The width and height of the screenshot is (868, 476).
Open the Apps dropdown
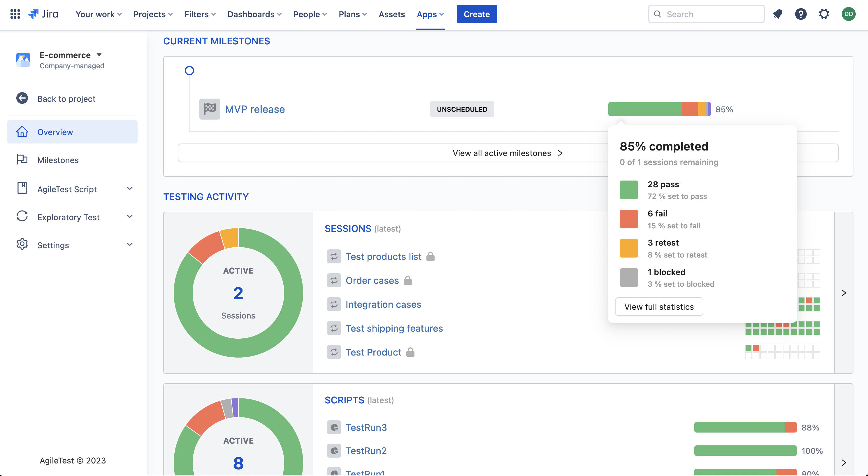tap(430, 14)
